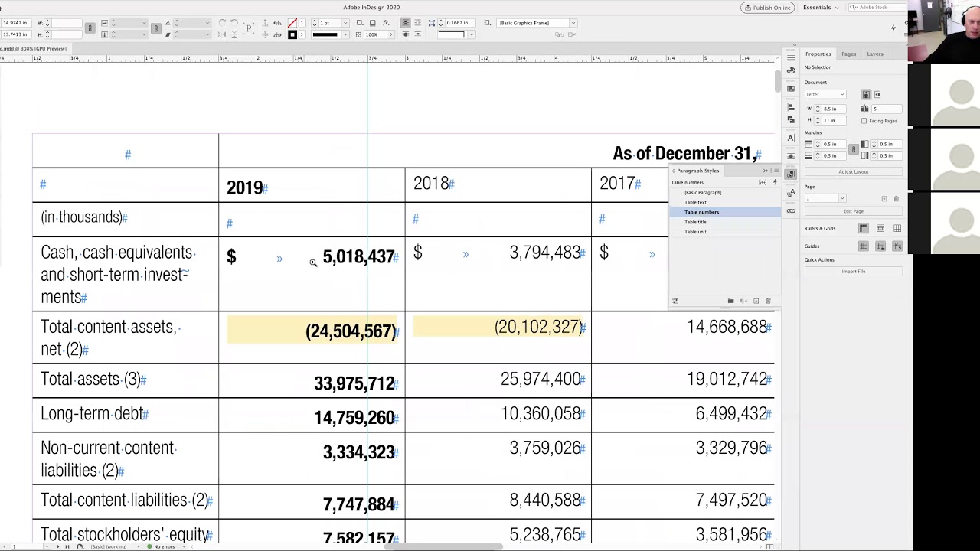Create new style group folder icon
This screenshot has width=980, height=551.
[x=730, y=301]
